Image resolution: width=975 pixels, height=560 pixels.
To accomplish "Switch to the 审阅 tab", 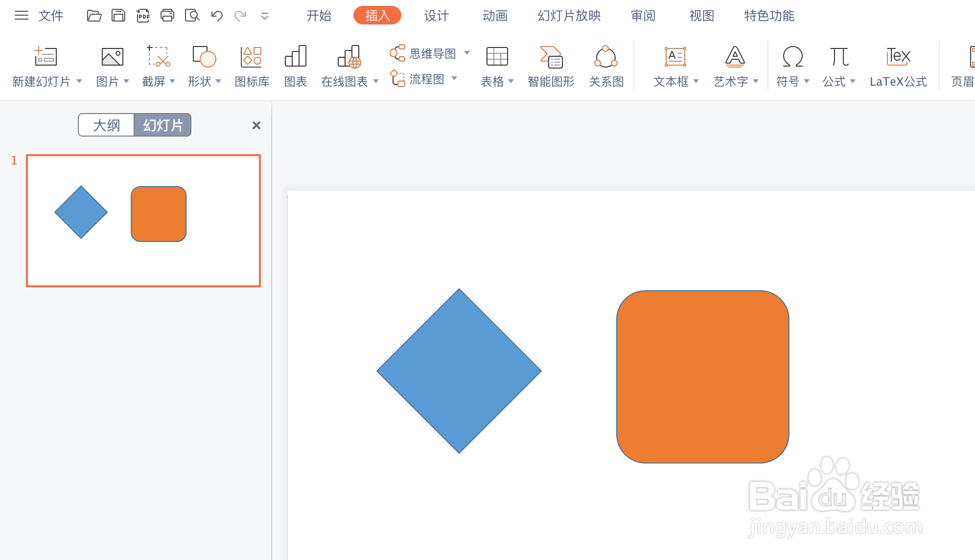I will pyautogui.click(x=643, y=16).
